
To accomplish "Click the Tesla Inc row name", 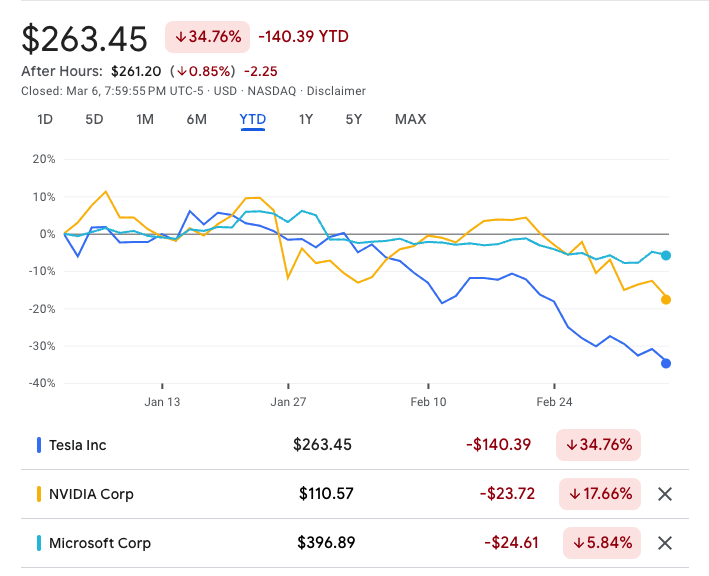I will [x=77, y=445].
